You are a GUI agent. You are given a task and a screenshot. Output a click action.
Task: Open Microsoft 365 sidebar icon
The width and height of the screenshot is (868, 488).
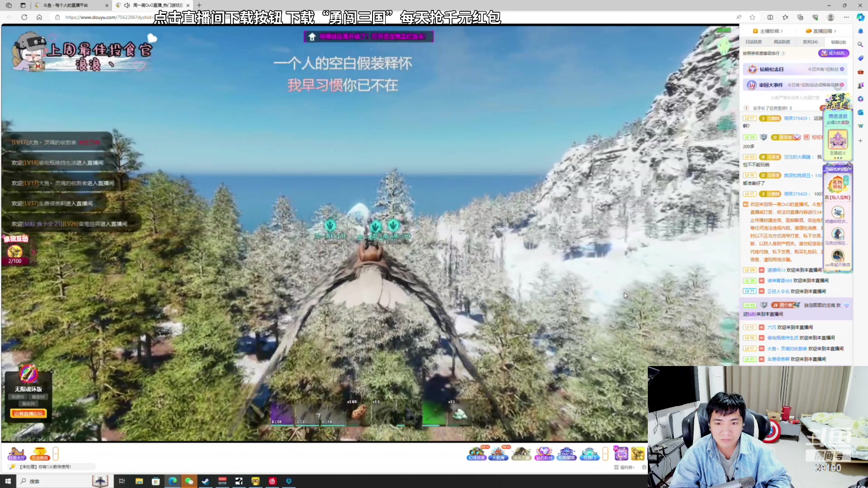point(860,99)
